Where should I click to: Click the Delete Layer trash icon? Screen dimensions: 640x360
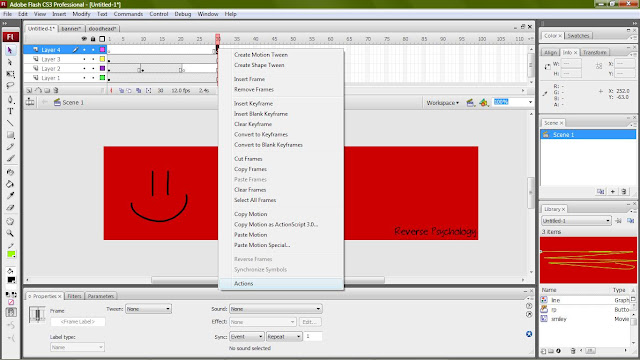tap(56, 90)
